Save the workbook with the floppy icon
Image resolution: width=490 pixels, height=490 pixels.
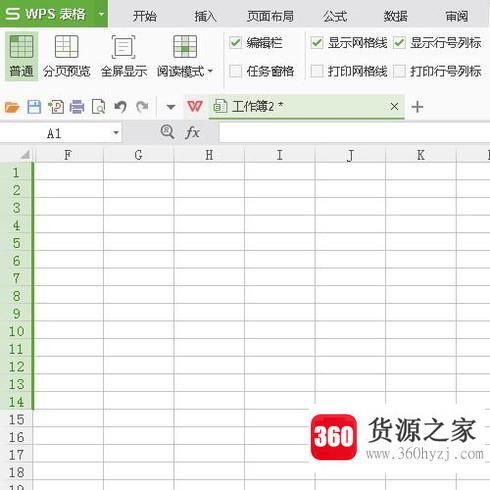tap(34, 107)
